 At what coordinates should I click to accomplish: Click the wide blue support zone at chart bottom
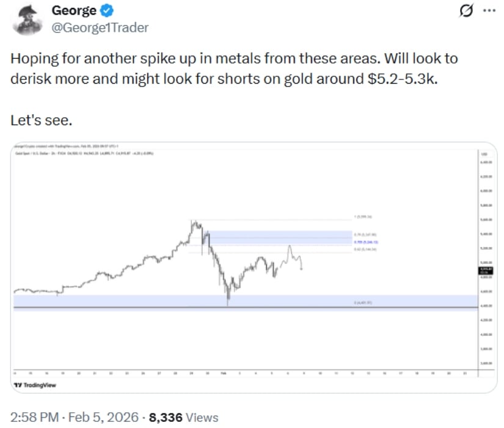pyautogui.click(x=244, y=300)
